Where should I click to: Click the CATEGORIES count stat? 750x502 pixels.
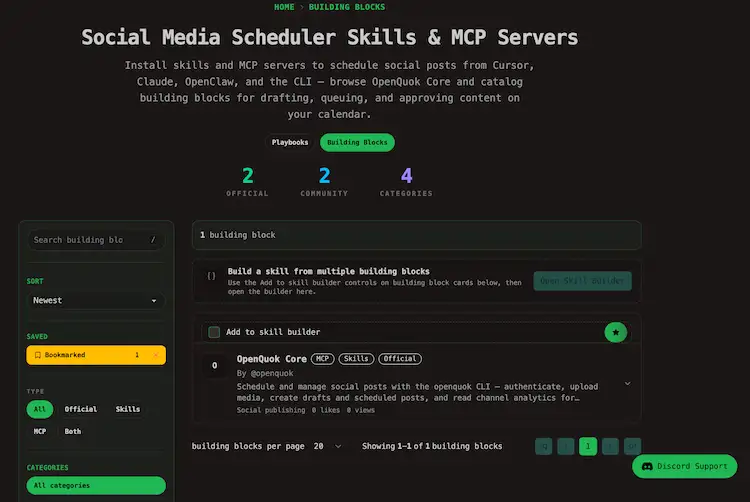point(406,182)
